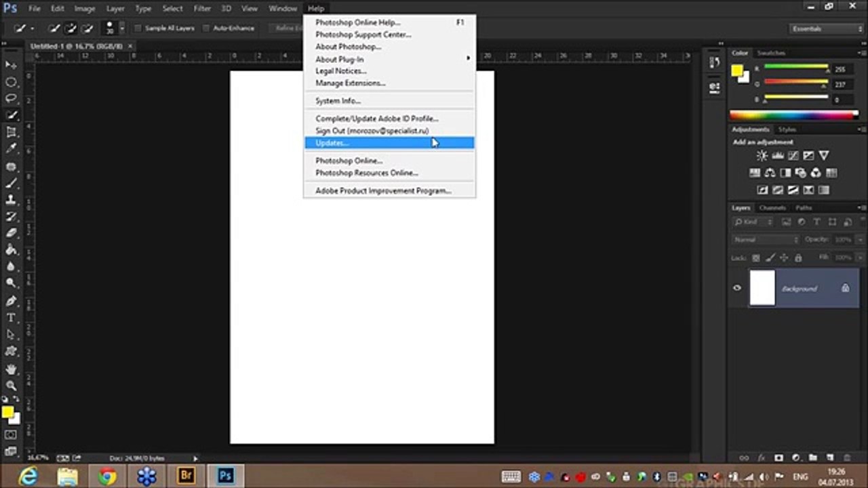Select the Paint Bucket tool
The height and width of the screenshot is (488, 868).
coord(11,250)
